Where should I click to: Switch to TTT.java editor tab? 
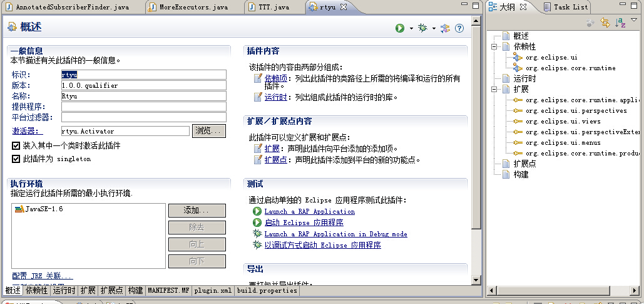[269, 7]
